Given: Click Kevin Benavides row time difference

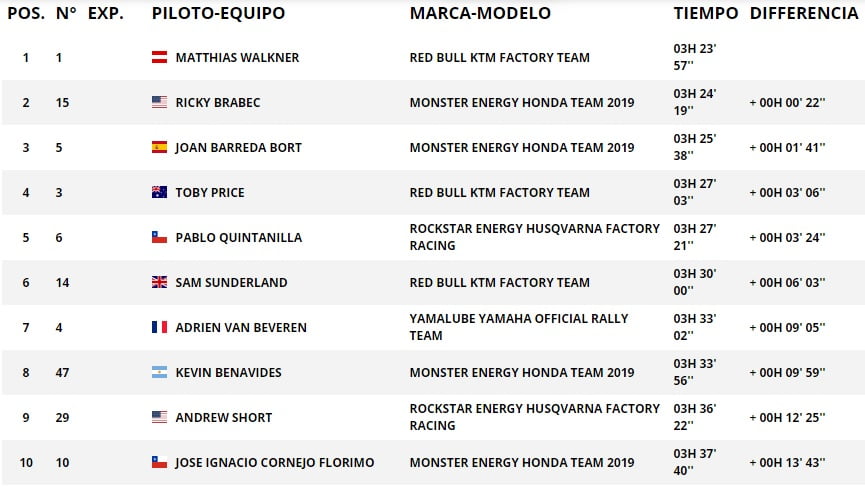Looking at the screenshot, I should tap(787, 372).
